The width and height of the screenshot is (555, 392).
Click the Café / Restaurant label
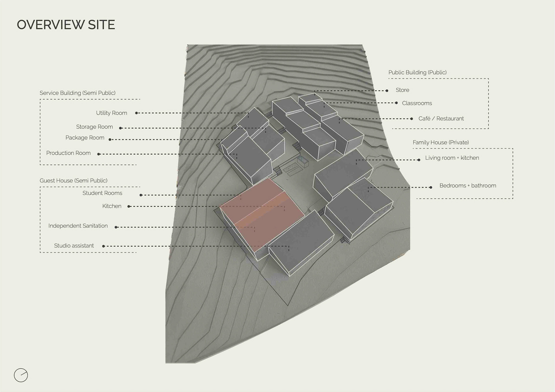pyautogui.click(x=441, y=119)
